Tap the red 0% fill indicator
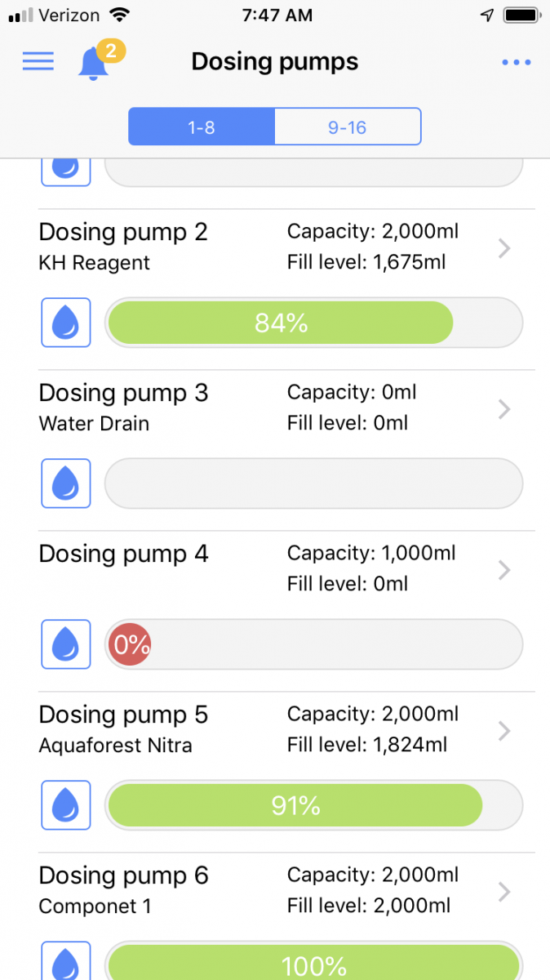The width and height of the screenshot is (550, 980). (130, 645)
